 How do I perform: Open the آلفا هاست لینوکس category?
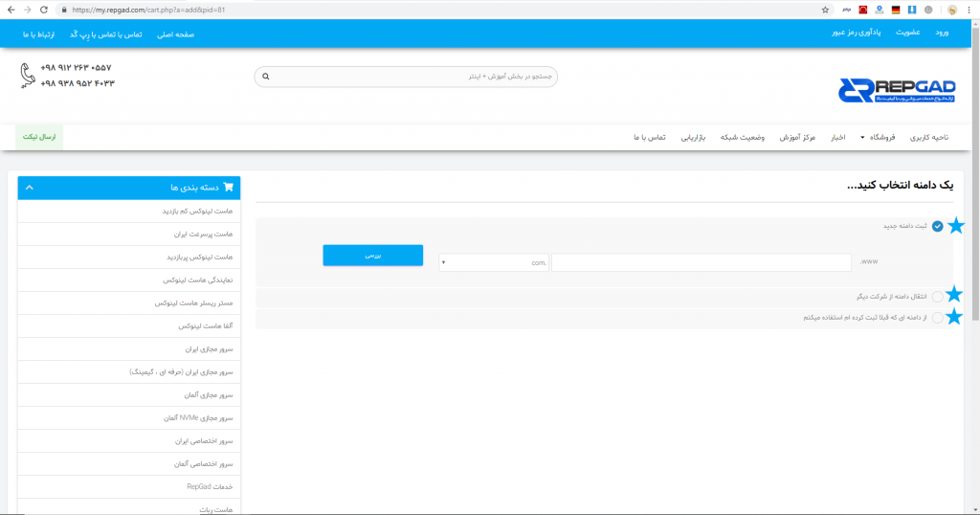coord(129,325)
